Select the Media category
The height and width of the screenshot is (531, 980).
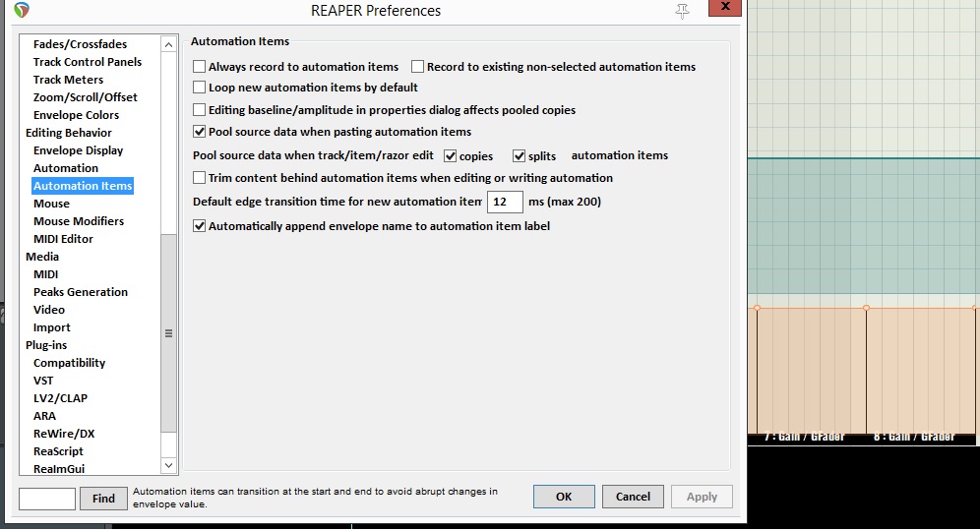click(x=42, y=256)
